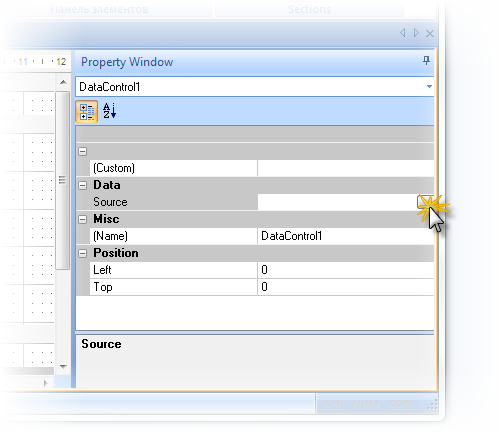Click the Top property value field
This screenshot has height=435, width=501.
click(x=346, y=287)
